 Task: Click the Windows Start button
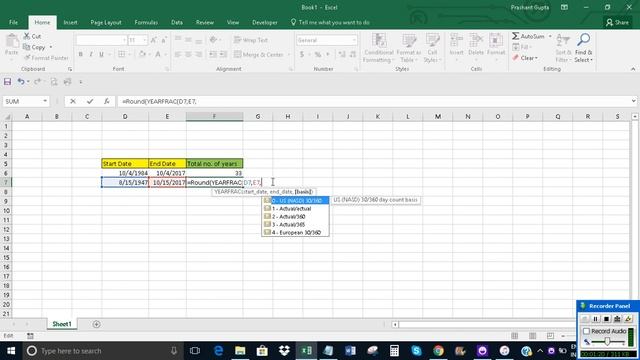point(11,351)
